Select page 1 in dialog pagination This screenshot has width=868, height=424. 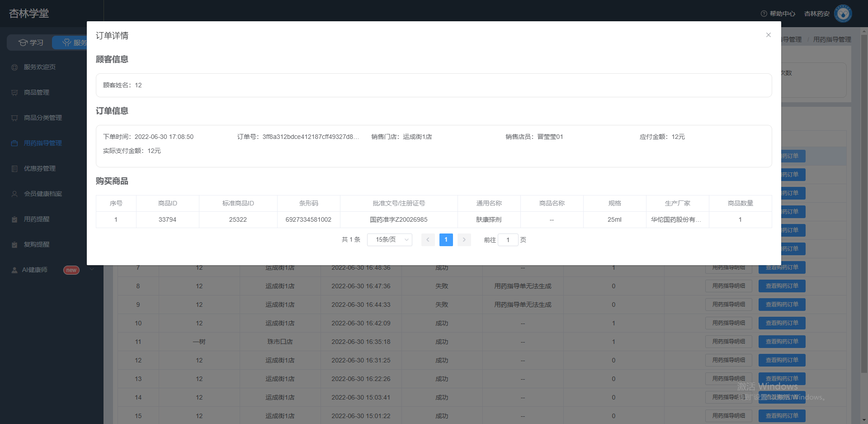click(446, 240)
